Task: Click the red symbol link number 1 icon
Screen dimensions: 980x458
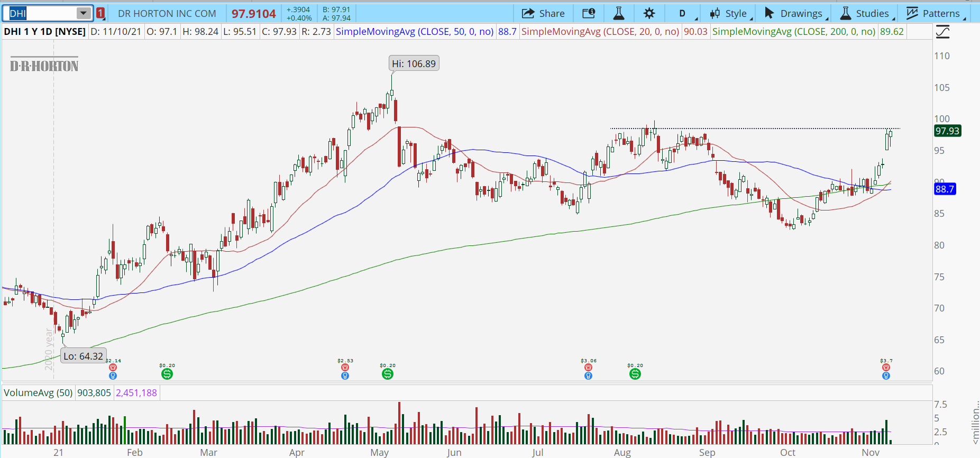Action: click(x=100, y=13)
